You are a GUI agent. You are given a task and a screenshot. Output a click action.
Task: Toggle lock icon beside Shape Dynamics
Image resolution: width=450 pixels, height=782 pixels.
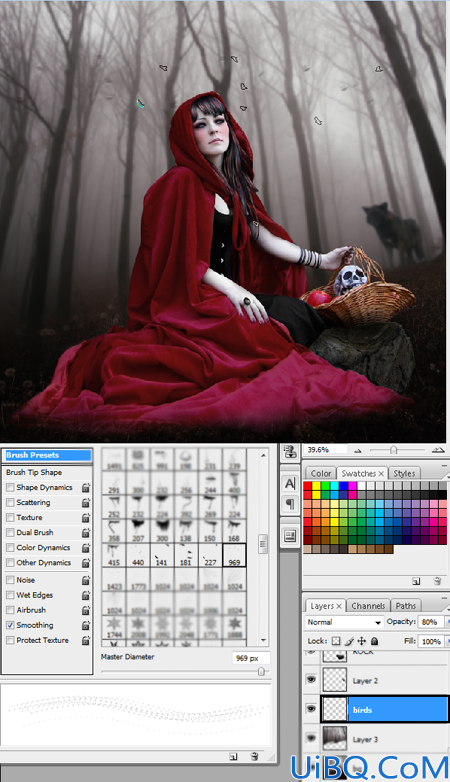pos(86,488)
